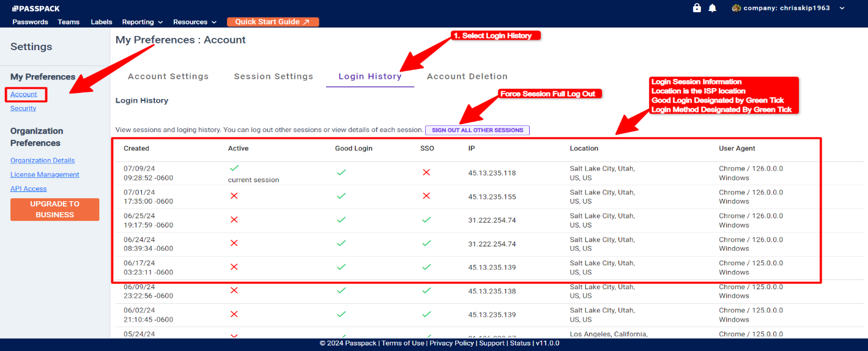Viewport: 868px width, 351px height.
Task: Click Good Login tick for 06/09/24 row
Action: coord(341,290)
